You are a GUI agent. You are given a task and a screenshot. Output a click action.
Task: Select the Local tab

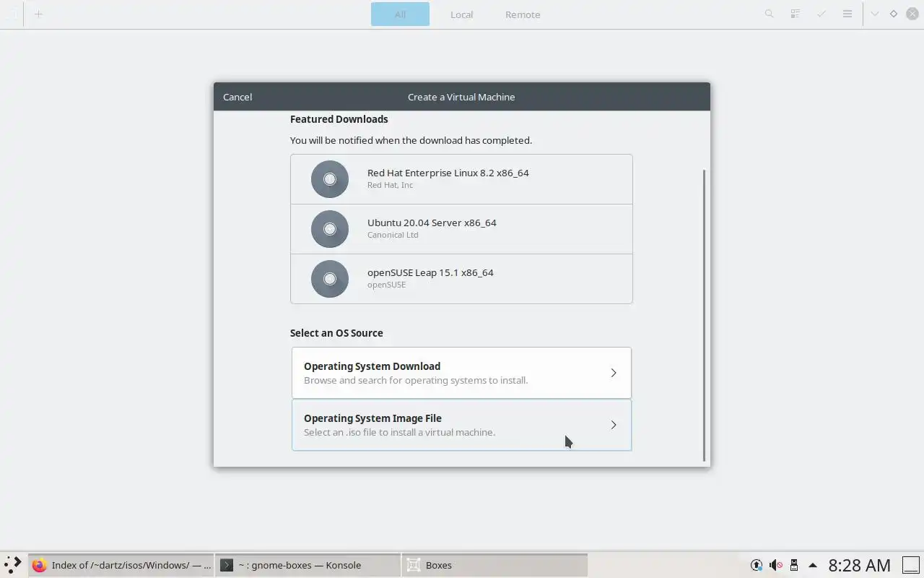(461, 14)
